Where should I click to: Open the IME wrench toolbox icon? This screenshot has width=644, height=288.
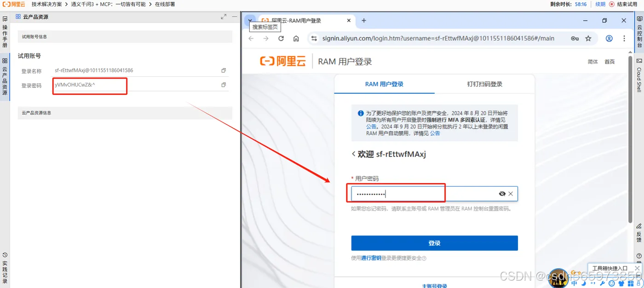click(x=603, y=283)
